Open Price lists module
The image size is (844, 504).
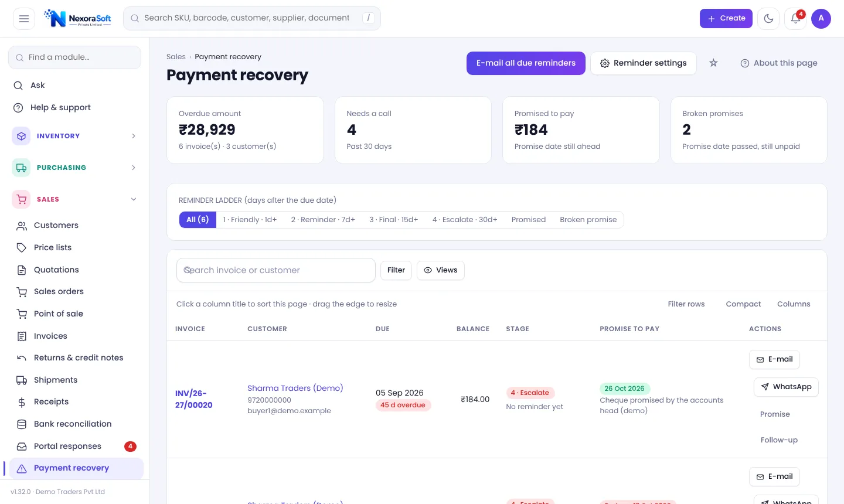[75, 247]
